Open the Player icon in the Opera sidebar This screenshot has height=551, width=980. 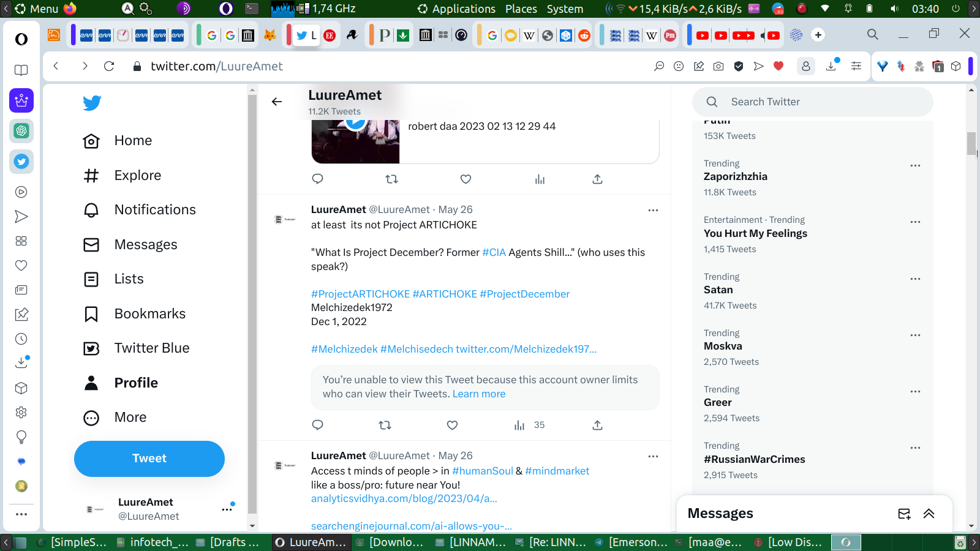tap(21, 192)
